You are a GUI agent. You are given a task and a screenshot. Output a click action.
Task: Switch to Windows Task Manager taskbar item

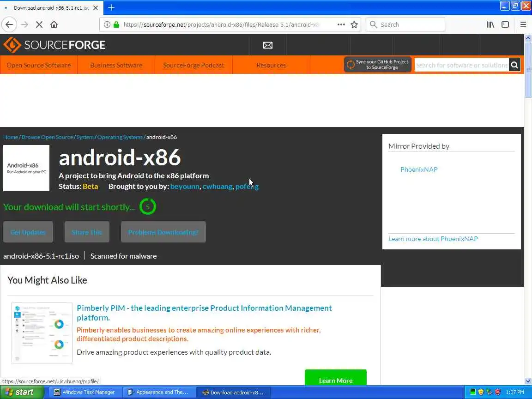[85, 392]
